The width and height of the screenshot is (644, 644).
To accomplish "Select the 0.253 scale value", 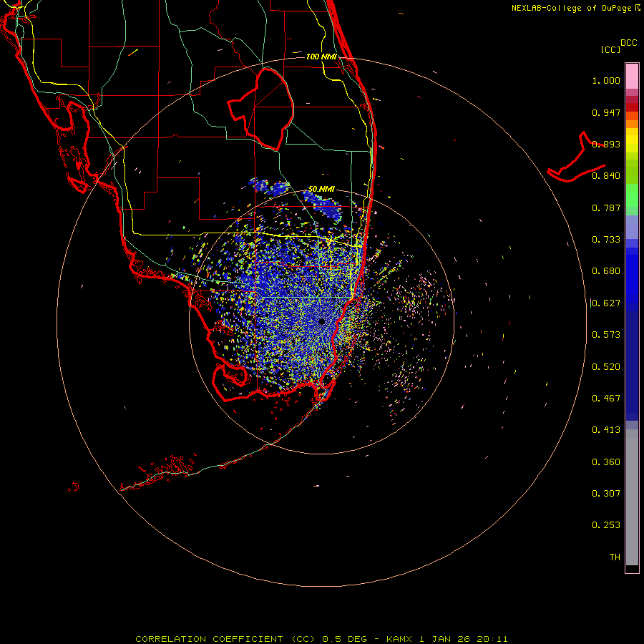I will point(606,525).
